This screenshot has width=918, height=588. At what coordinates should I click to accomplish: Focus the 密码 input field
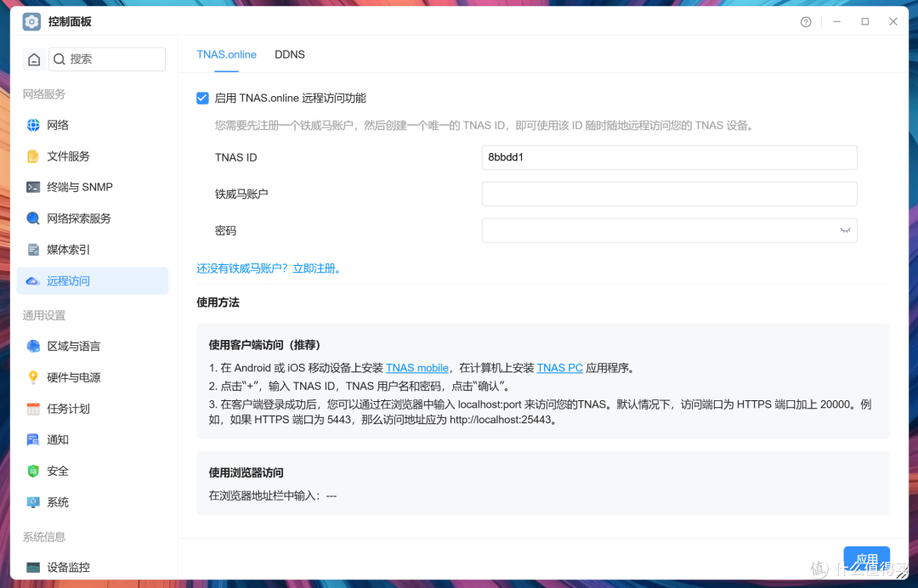coord(669,230)
